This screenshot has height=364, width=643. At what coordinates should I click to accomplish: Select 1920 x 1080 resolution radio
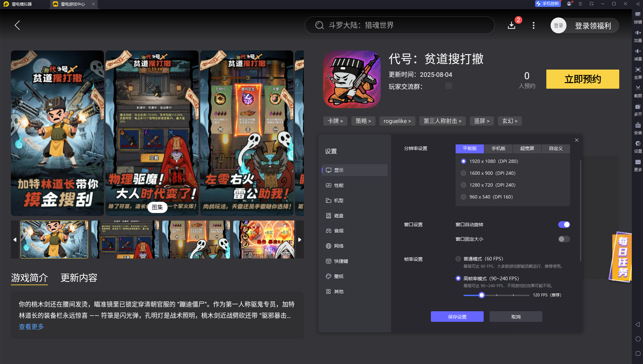coord(464,161)
